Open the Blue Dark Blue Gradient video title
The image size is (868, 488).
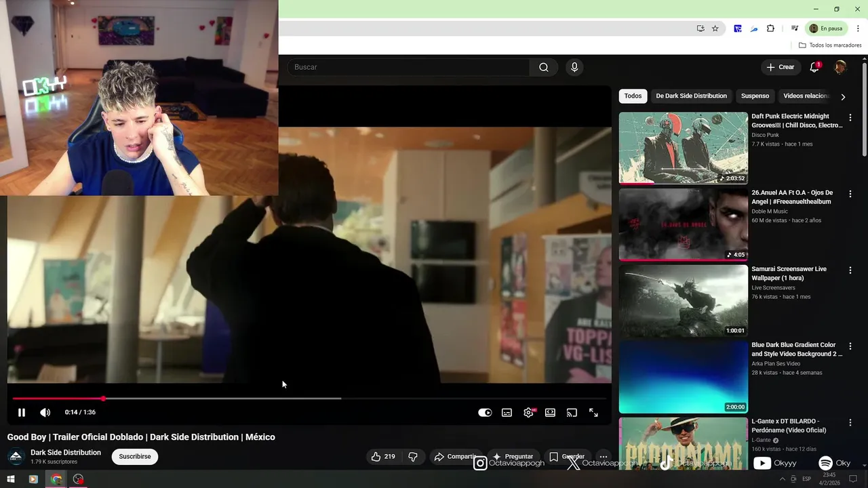797,350
